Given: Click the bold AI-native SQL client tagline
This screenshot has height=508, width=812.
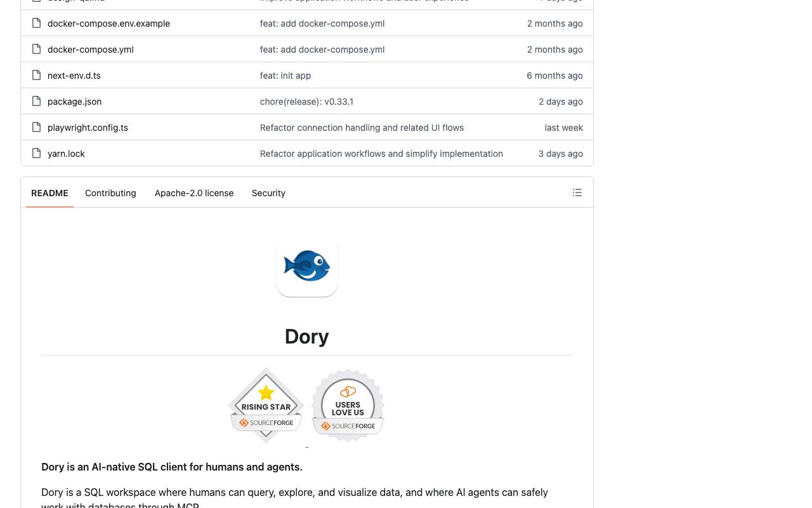Looking at the screenshot, I should (172, 467).
